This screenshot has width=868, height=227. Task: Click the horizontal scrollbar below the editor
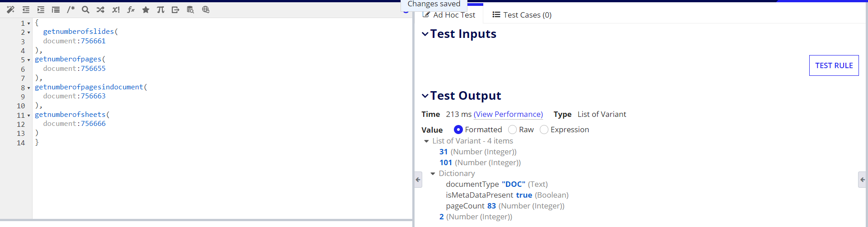pyautogui.click(x=206, y=221)
